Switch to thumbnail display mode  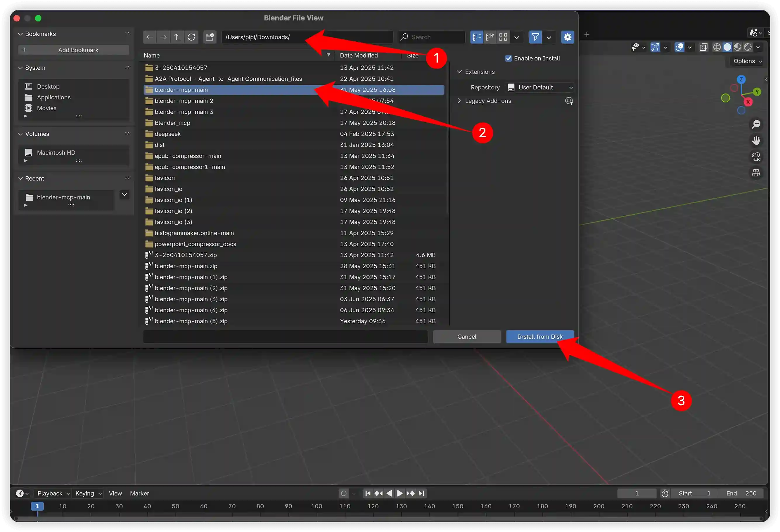503,37
